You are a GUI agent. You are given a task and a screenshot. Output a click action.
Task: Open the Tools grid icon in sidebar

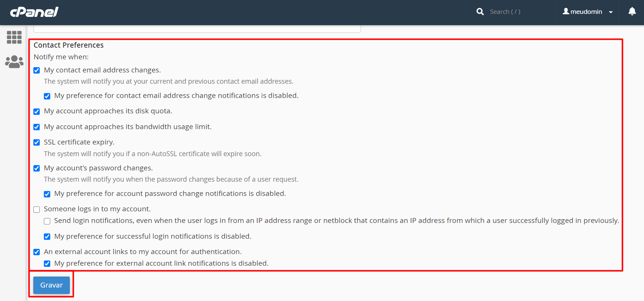click(x=14, y=37)
